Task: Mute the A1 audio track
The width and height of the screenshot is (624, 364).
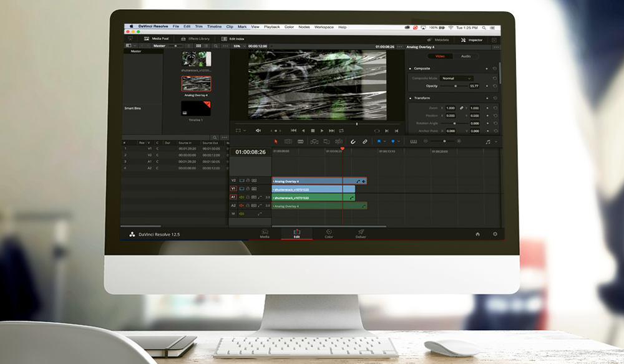Action: point(241,197)
